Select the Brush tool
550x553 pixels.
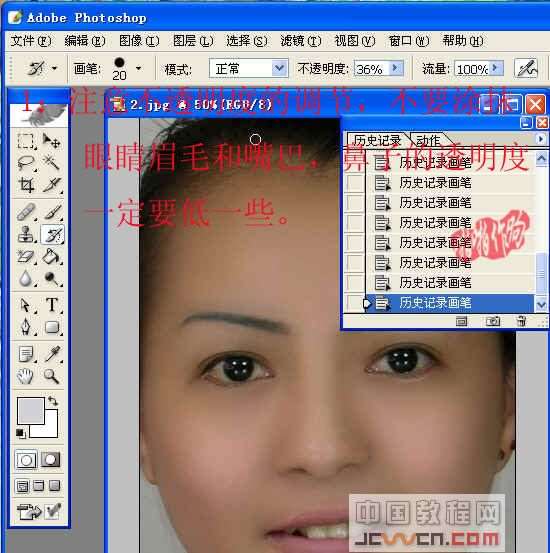tap(52, 212)
